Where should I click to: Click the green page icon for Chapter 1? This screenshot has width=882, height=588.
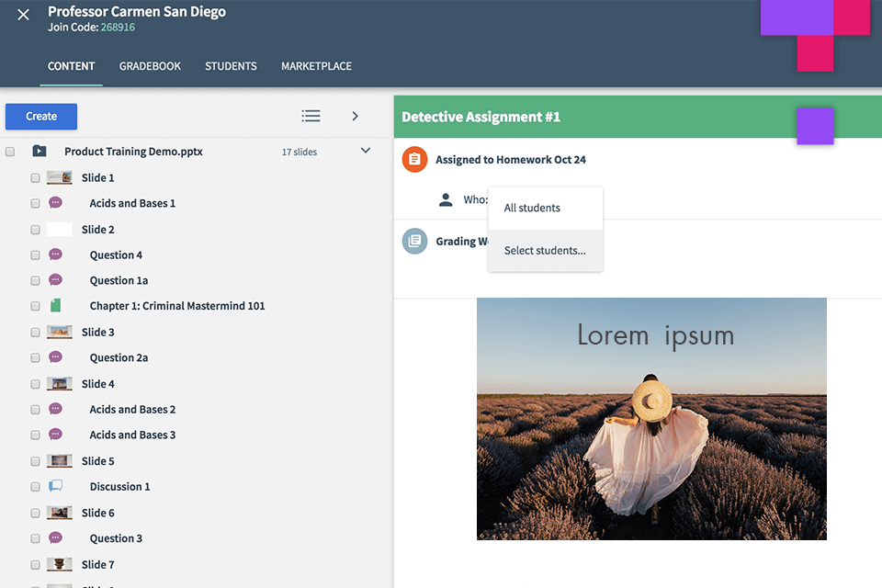[x=55, y=306]
